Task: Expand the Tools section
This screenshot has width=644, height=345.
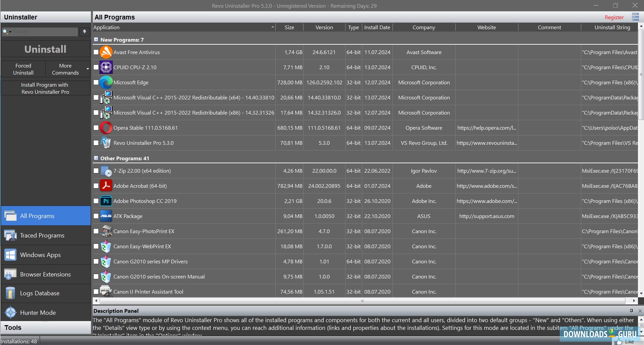Action: pos(46,328)
